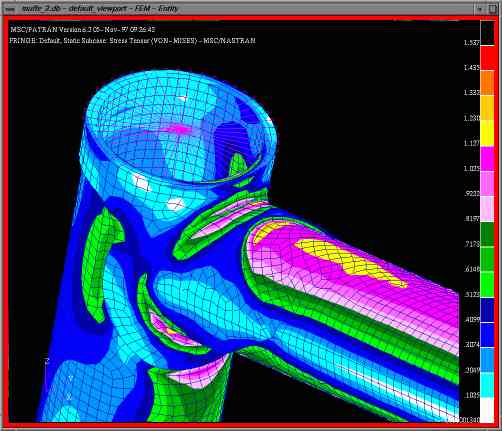Open the window menu button in title bar
The image size is (502, 431).
coord(10,9)
